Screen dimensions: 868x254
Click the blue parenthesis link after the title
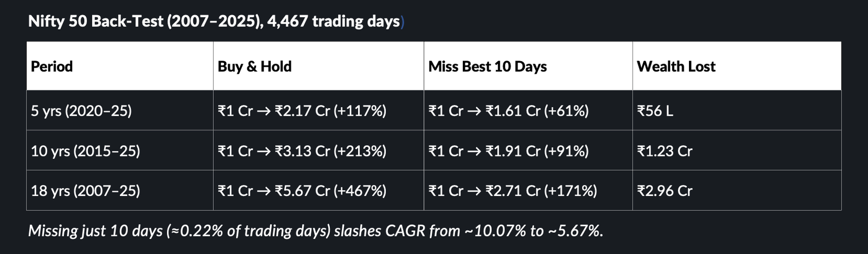pos(402,22)
